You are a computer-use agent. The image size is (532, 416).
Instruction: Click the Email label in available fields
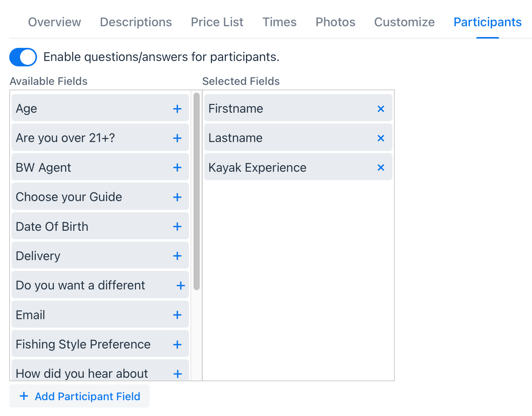click(x=30, y=315)
